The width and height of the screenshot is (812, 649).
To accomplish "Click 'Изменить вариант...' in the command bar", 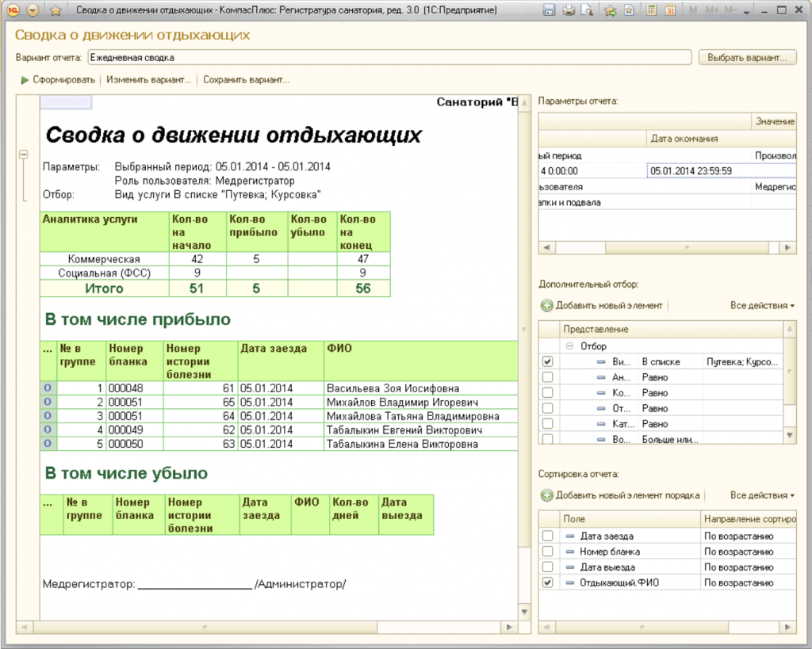I will pos(149,80).
